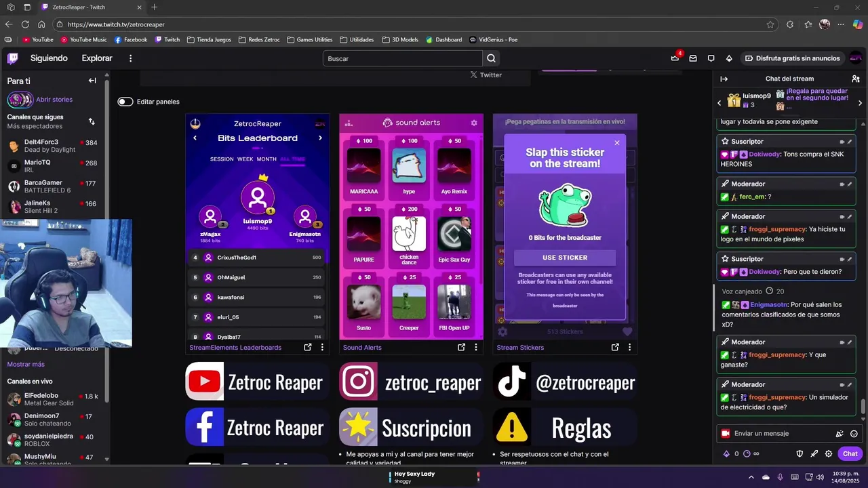This screenshot has height=488, width=868.
Task: Expand followed channels with Mostrar más
Action: (x=26, y=364)
